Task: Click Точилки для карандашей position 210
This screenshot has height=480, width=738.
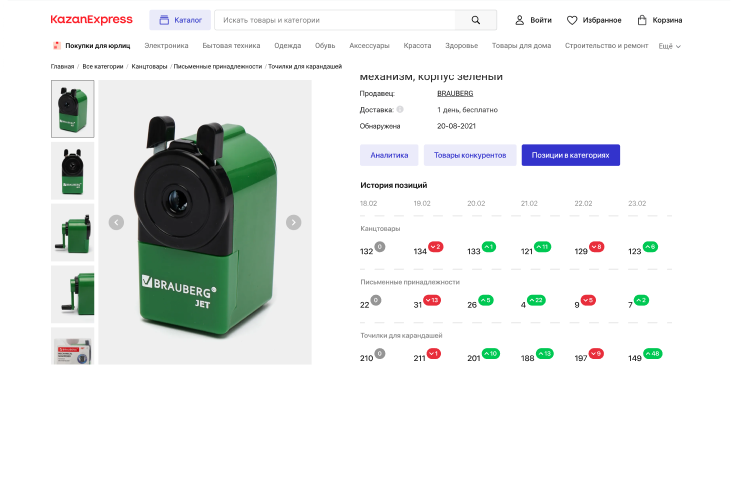Action: (366, 358)
